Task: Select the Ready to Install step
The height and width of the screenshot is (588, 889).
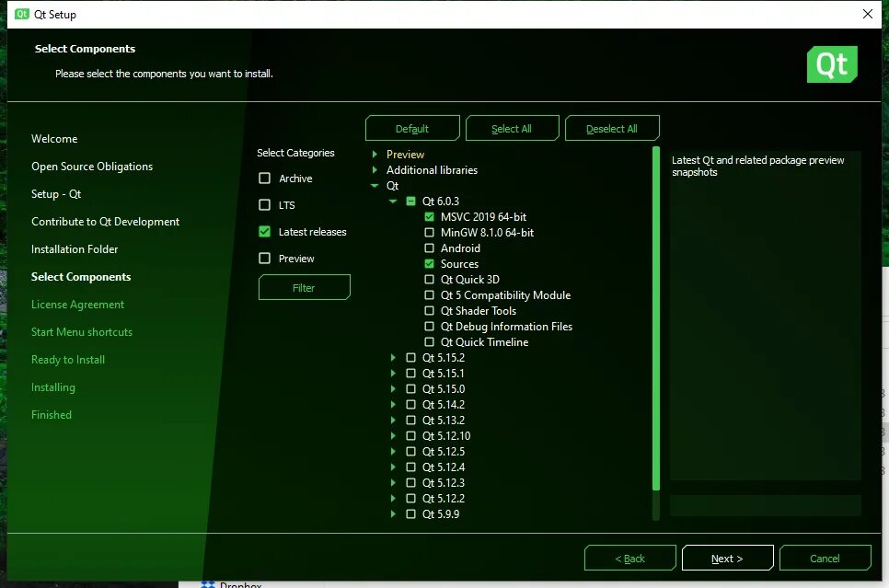Action: coord(68,360)
